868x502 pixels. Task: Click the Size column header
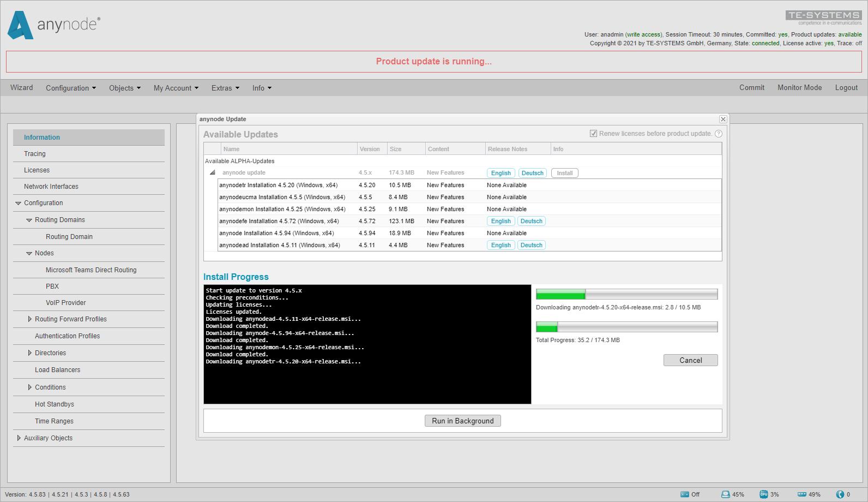(406, 149)
